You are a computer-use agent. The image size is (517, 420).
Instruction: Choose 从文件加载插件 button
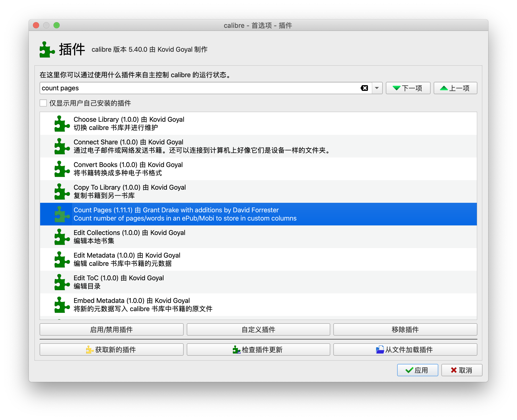[x=405, y=350]
